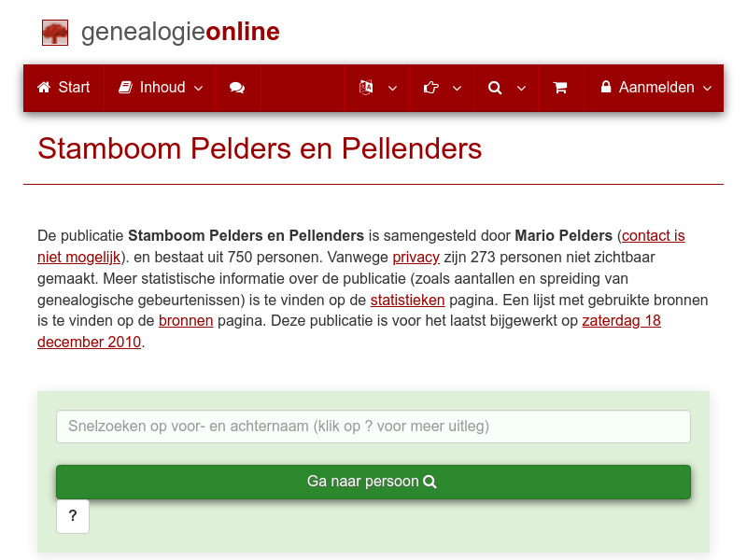
Task: Click the name quick-search input field
Action: 373,427
